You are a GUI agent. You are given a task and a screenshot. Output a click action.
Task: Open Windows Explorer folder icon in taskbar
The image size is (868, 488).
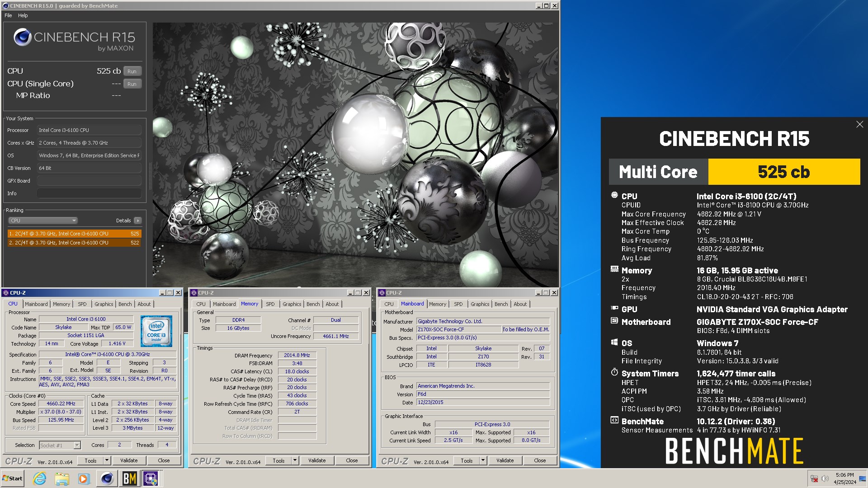click(62, 479)
